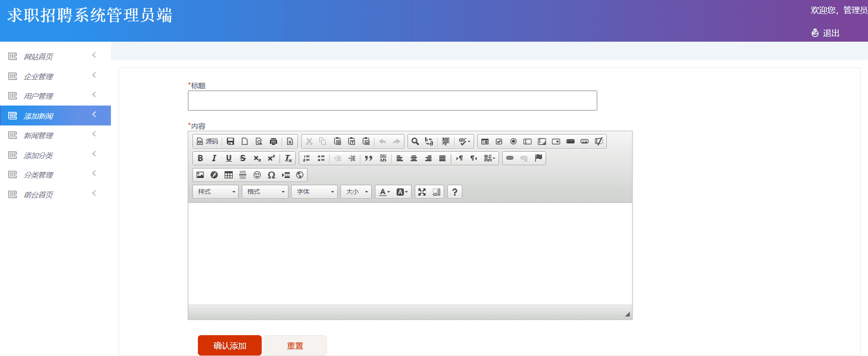This screenshot has width=868, height=356.
Task: Open the background color picker
Action: [x=402, y=192]
